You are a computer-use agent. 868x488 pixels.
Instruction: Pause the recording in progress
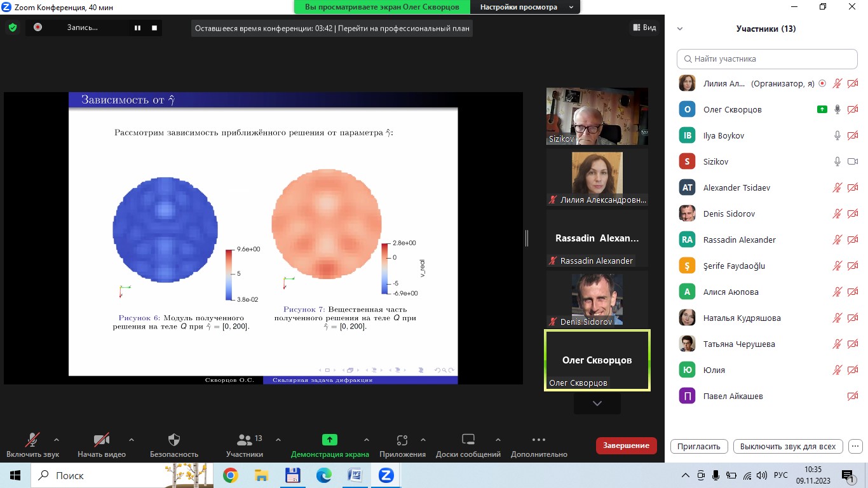coord(137,28)
